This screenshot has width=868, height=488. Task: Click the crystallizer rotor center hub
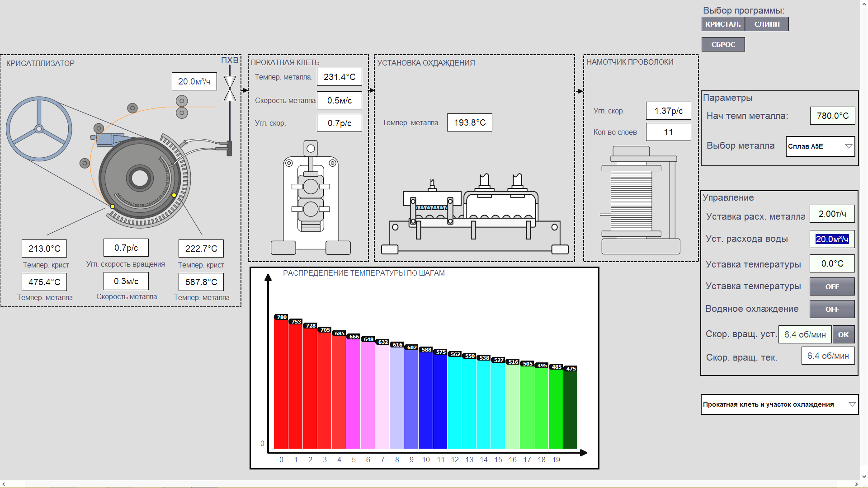point(140,178)
